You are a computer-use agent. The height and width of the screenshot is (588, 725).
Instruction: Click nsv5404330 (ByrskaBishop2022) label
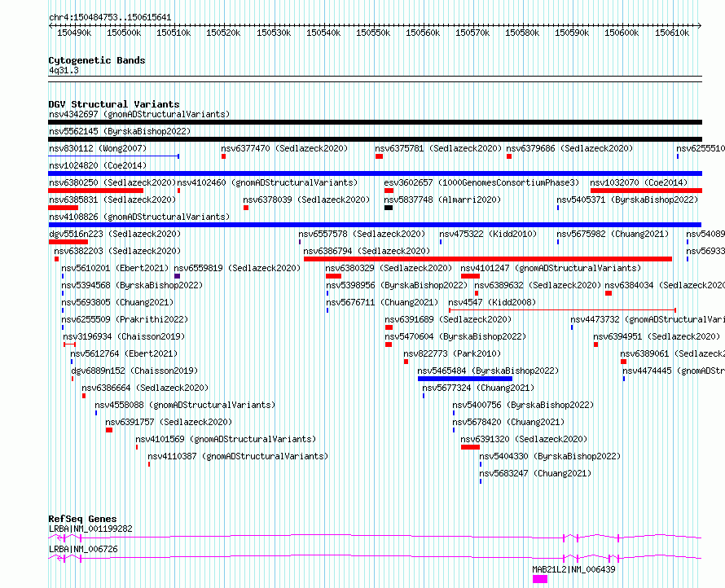[550, 456]
